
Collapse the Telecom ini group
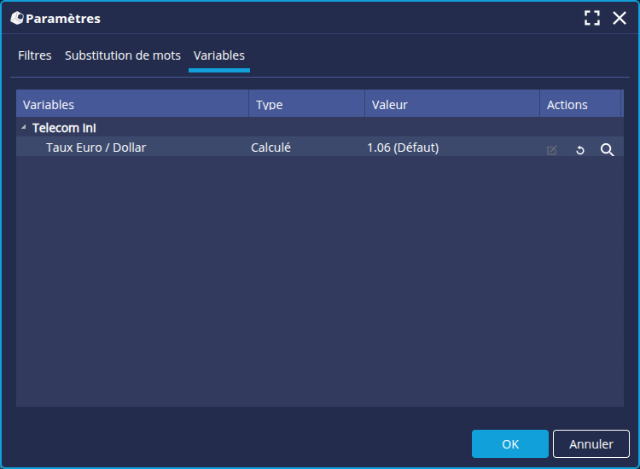click(23, 128)
